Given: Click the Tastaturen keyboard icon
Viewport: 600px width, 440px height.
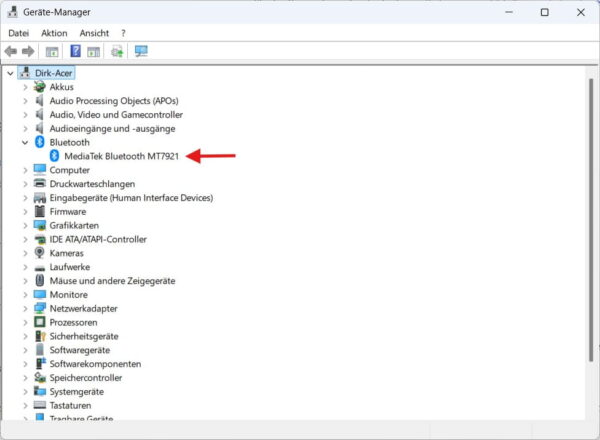Looking at the screenshot, I should pos(39,405).
